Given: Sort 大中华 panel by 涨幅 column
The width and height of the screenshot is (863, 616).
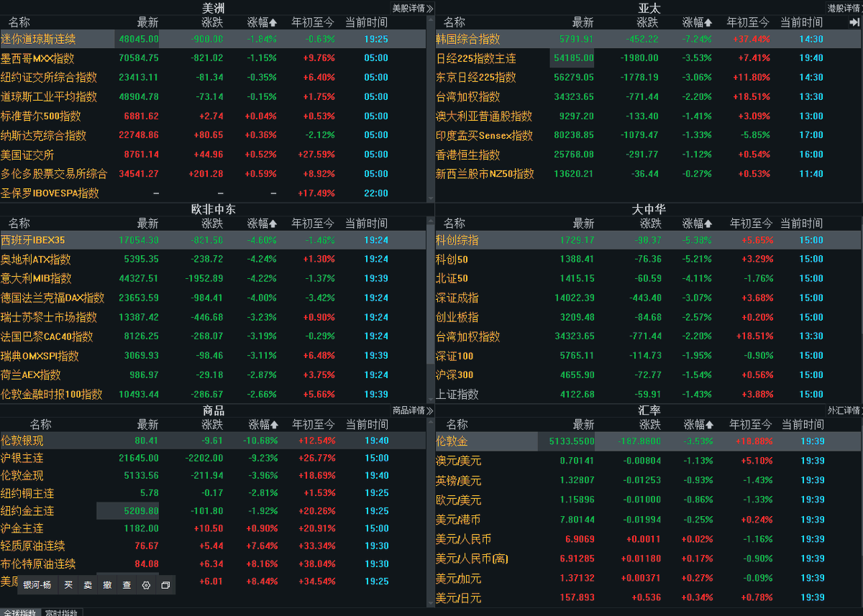Looking at the screenshot, I should click(698, 224).
